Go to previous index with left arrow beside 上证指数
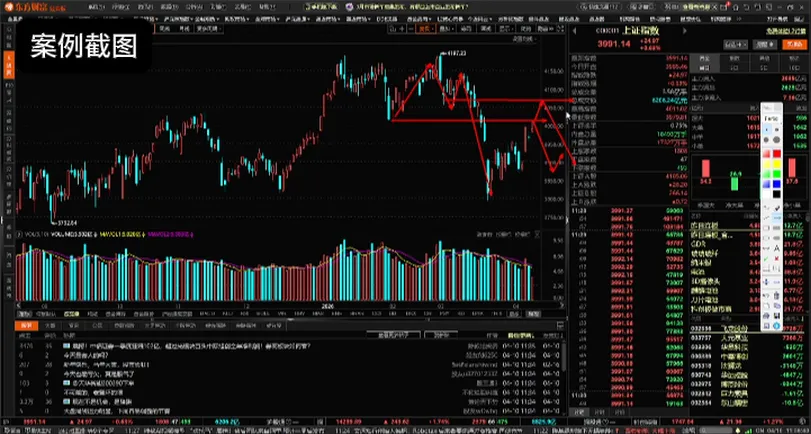 [x=574, y=31]
